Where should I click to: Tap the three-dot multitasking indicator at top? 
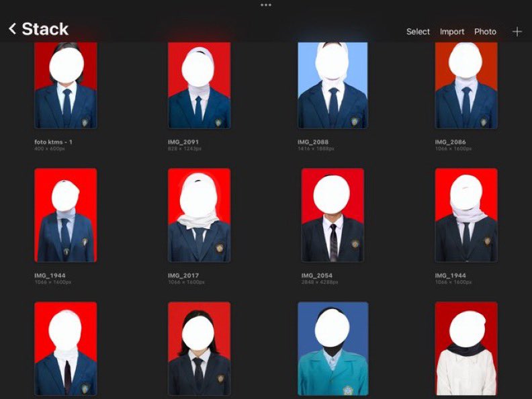tap(266, 5)
